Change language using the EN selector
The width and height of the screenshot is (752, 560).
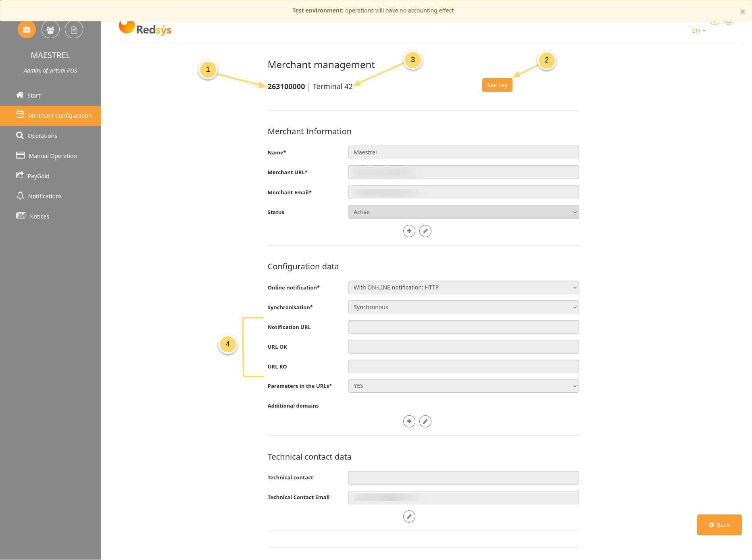[698, 31]
